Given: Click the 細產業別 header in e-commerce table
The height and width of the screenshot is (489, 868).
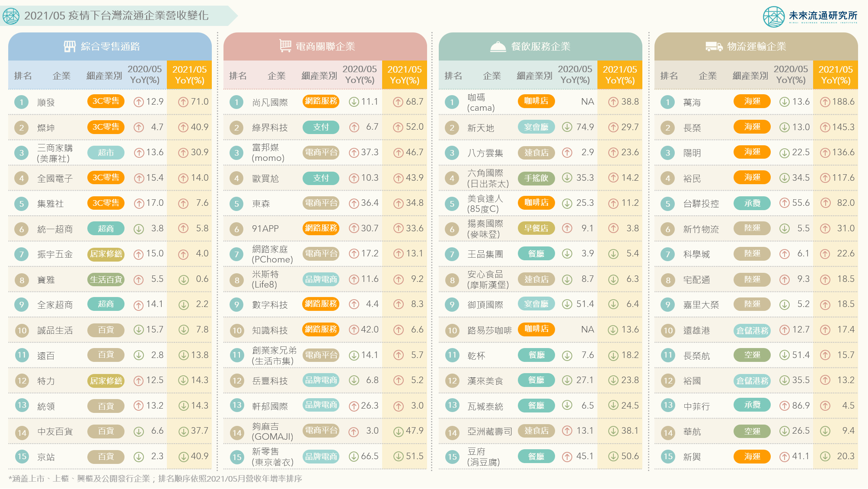Looking at the screenshot, I should pos(319,76).
